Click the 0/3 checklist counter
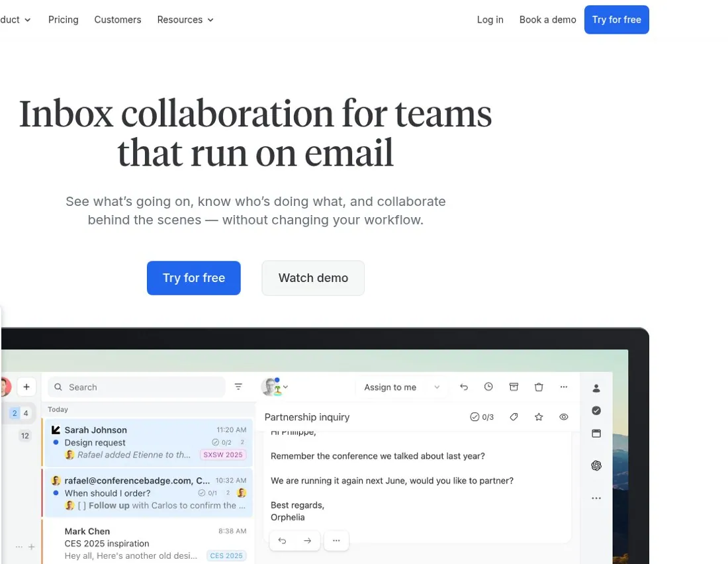The image size is (728, 564). point(482,417)
